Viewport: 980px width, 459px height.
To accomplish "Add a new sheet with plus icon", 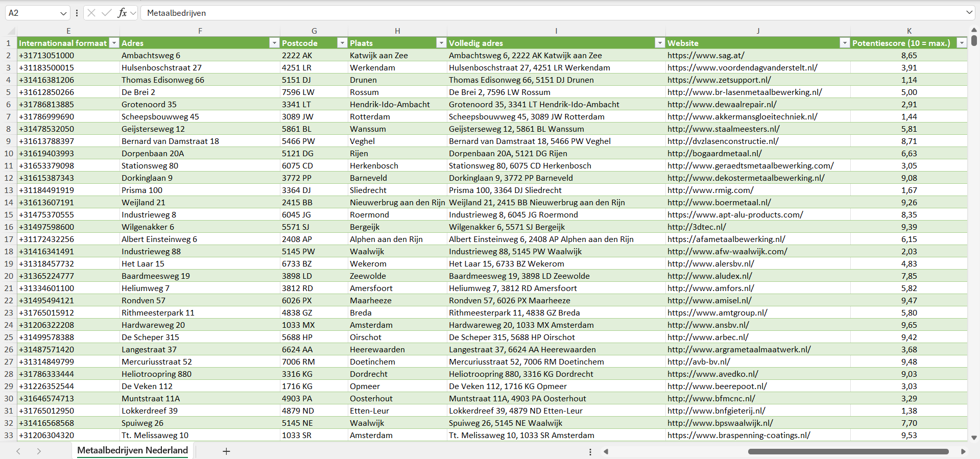I will coord(226,451).
